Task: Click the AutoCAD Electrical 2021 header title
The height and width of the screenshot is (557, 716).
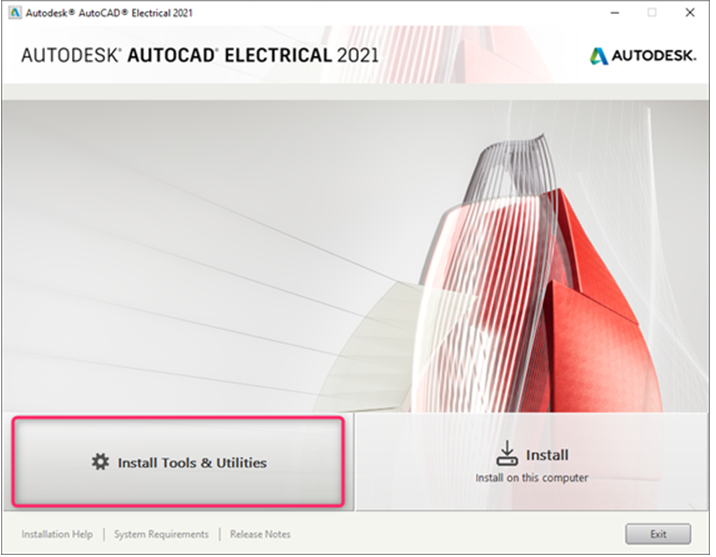Action: [x=200, y=56]
